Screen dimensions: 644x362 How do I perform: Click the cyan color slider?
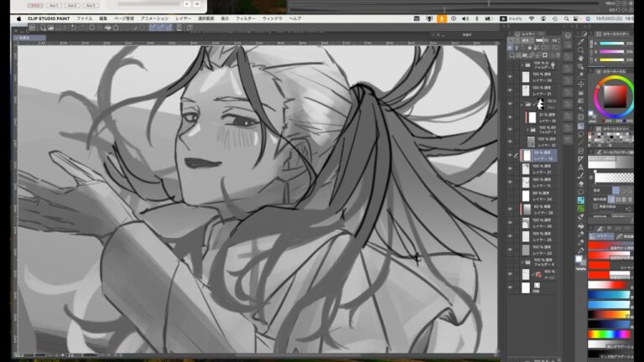[x=612, y=43]
